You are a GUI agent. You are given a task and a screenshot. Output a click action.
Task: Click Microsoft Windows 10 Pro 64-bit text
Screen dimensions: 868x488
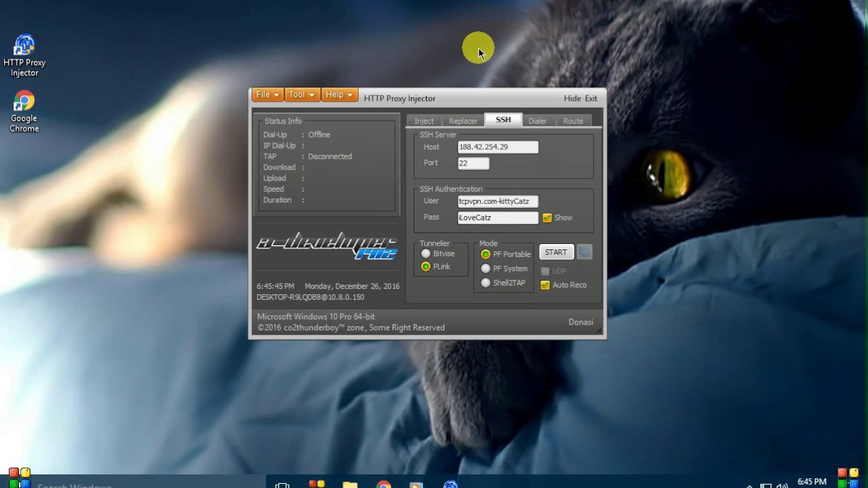[x=315, y=317]
